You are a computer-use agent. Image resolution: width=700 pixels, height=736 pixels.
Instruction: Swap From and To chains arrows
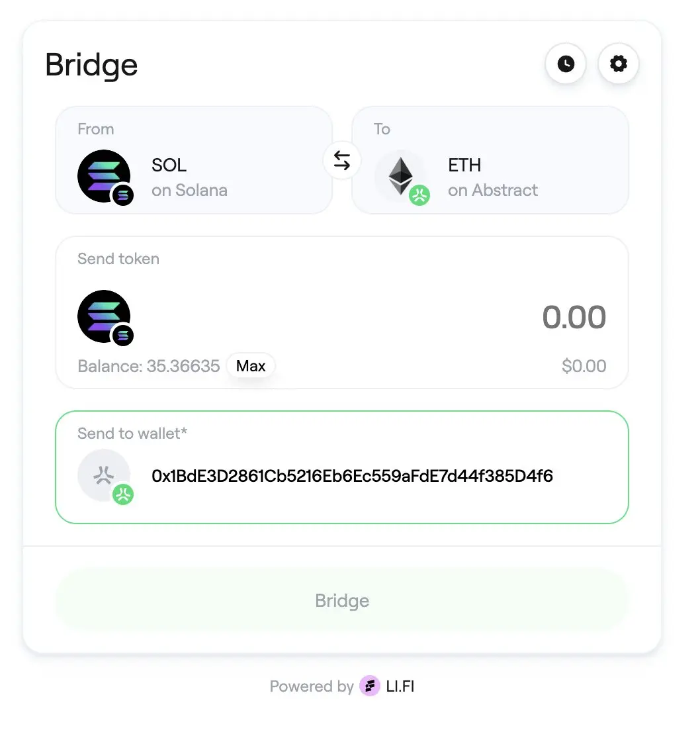click(342, 161)
